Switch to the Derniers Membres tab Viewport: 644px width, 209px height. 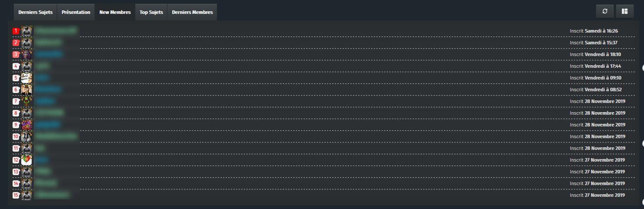[192, 12]
